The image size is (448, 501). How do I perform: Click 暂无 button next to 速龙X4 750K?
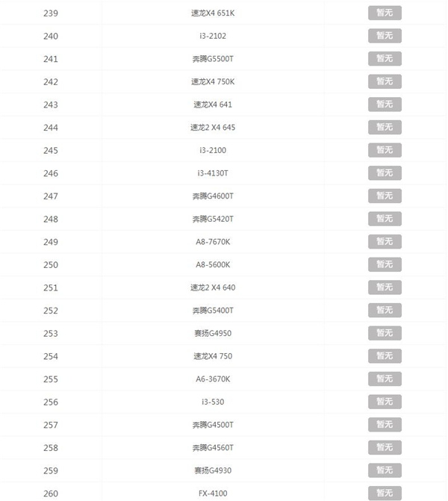pyautogui.click(x=385, y=81)
